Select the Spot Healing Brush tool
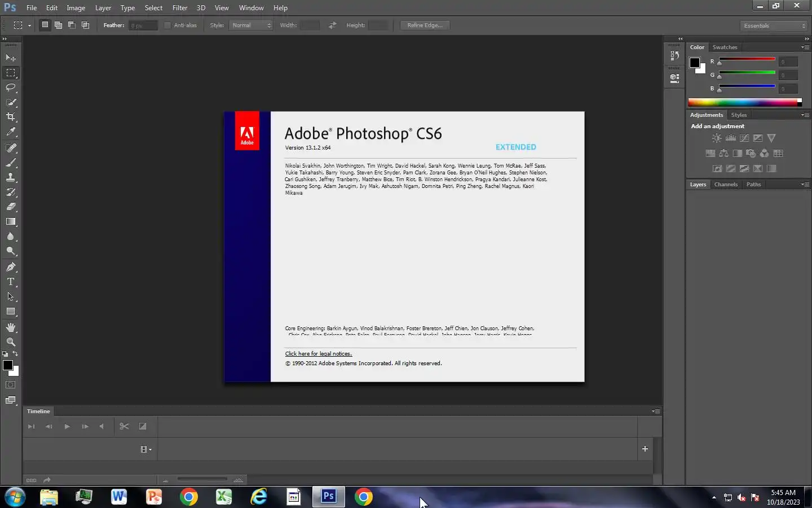The width and height of the screenshot is (812, 508). pyautogui.click(x=11, y=148)
